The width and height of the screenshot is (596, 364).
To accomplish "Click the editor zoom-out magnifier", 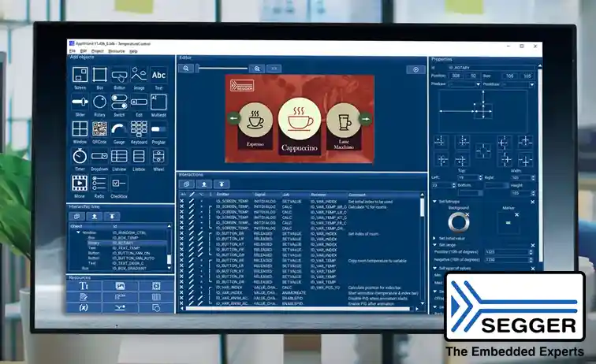I will [186, 69].
